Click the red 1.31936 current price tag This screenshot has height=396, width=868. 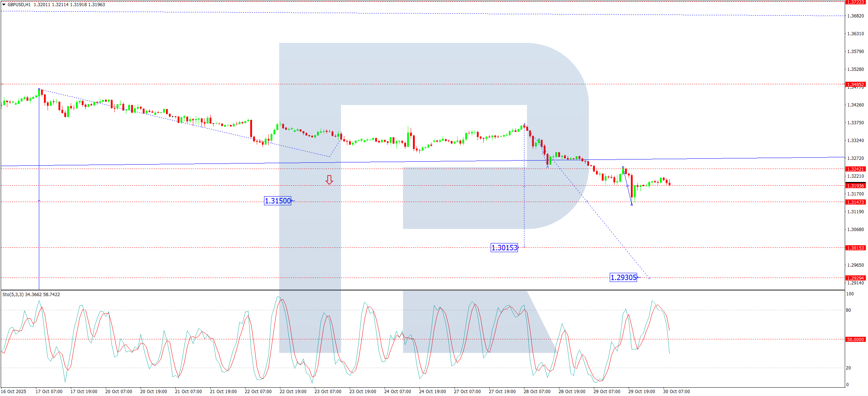tap(856, 186)
